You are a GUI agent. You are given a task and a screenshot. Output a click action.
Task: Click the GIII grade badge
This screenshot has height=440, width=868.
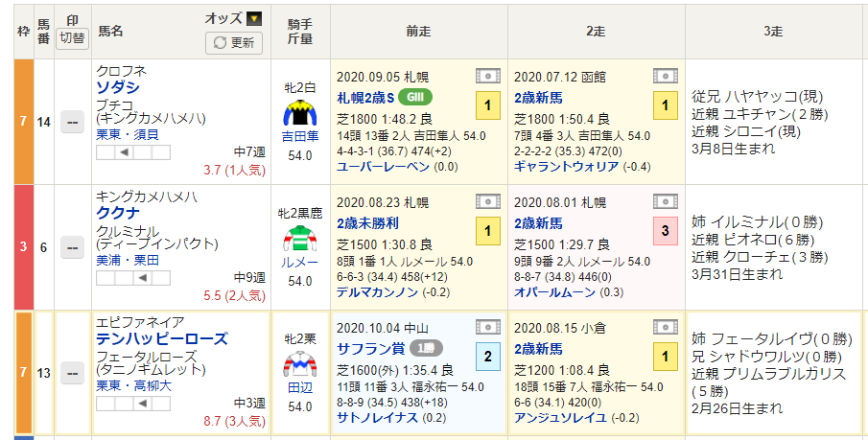point(415,98)
